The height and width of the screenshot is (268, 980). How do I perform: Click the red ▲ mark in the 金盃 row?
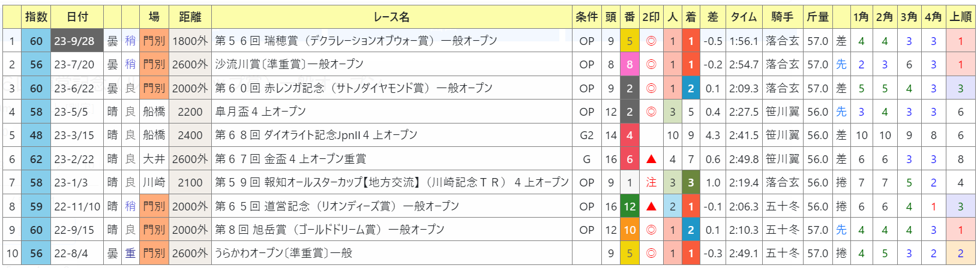(651, 159)
